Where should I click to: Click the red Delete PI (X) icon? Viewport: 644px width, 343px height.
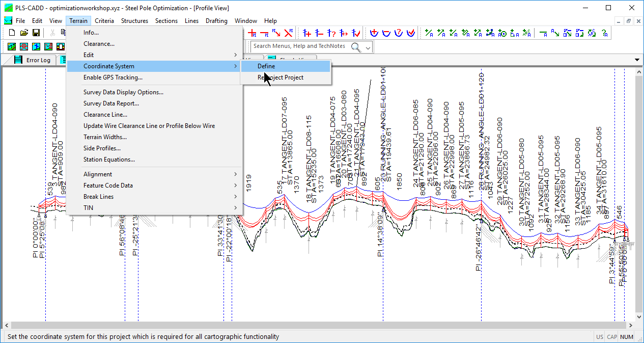coord(289,33)
